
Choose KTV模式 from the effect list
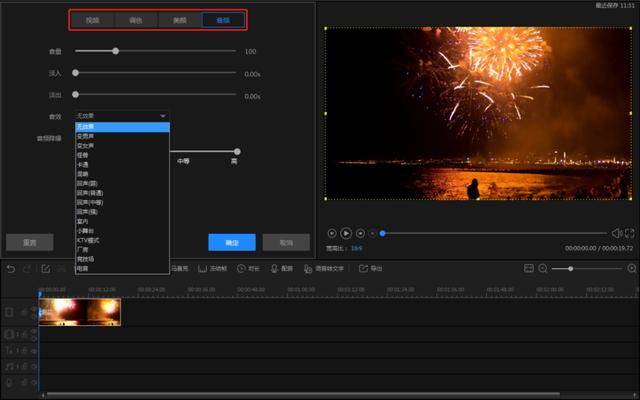pos(88,240)
